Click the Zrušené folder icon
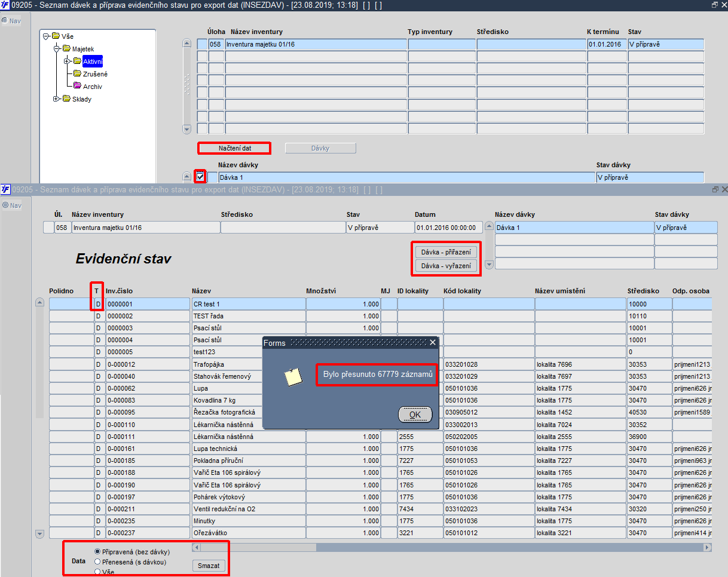Screen dimensions: 728x577 [77, 73]
